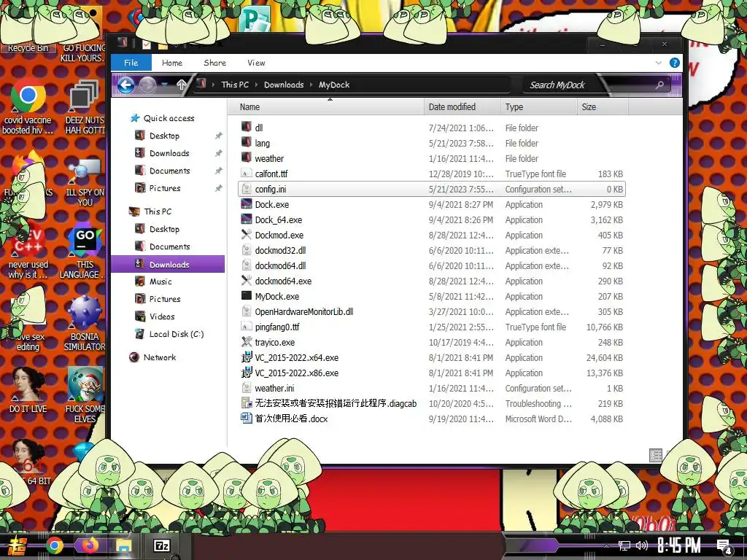Open the File ribbon tab
The width and height of the screenshot is (747, 560).
pyautogui.click(x=131, y=63)
